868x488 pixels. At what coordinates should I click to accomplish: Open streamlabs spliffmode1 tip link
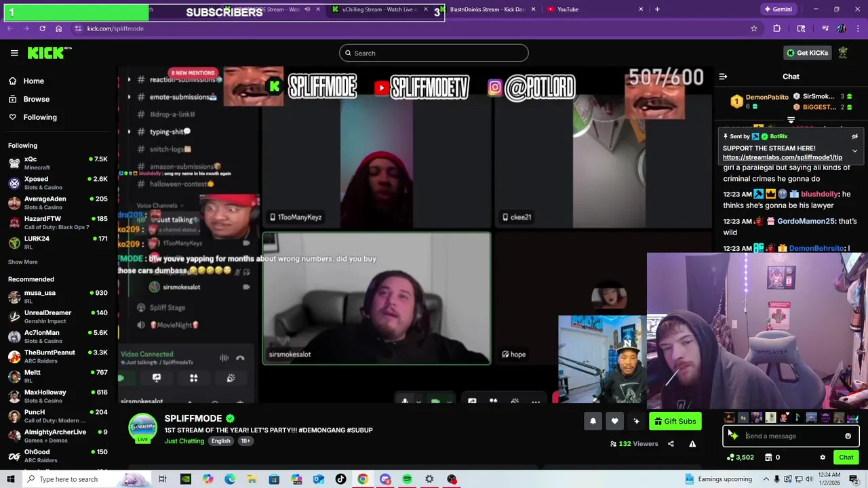(x=783, y=157)
